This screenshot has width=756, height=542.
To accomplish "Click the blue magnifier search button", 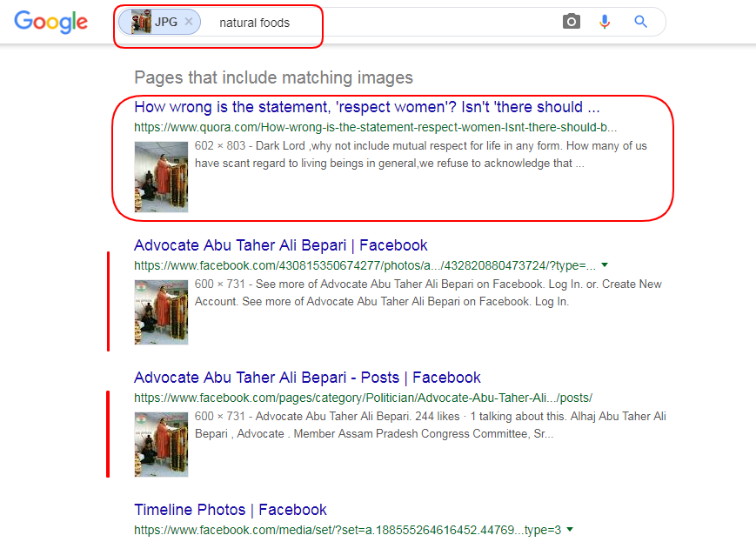I will tap(640, 21).
